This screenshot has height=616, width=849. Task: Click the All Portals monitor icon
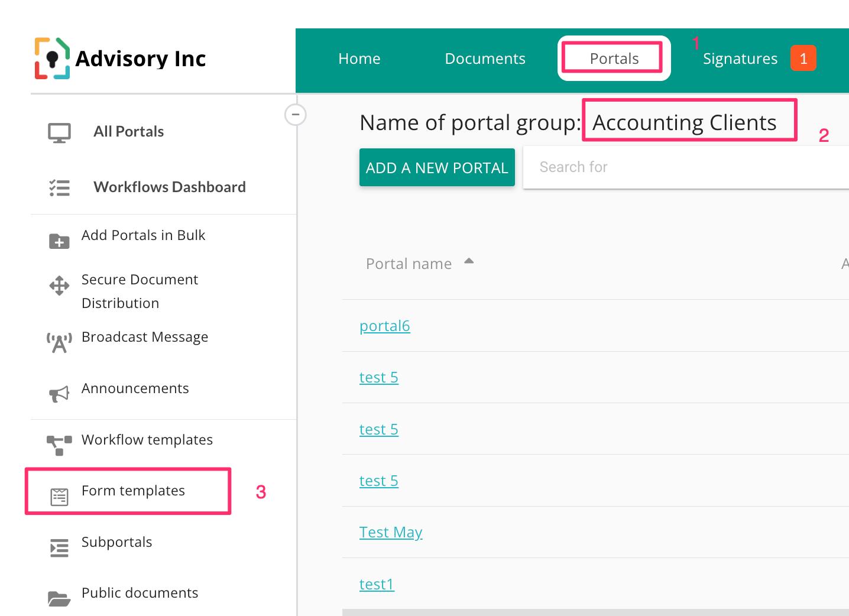coord(59,132)
